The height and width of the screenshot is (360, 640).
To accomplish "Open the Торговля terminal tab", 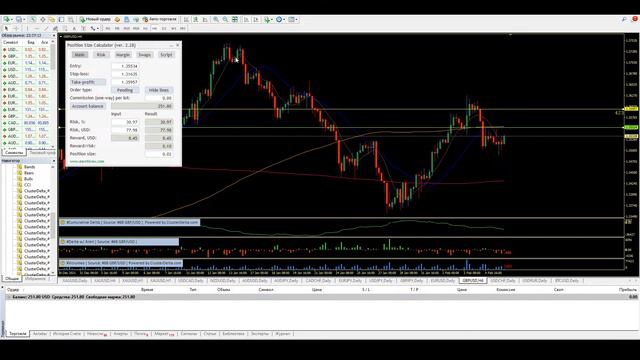I will pos(18,333).
